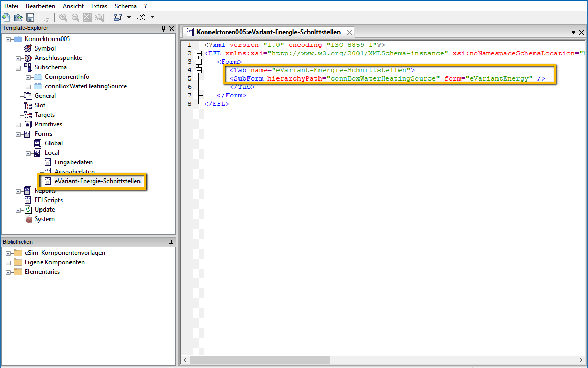The image size is (588, 368).
Task: Open the dropdown arrow beside the boxes diagram icon
Action: [129, 17]
